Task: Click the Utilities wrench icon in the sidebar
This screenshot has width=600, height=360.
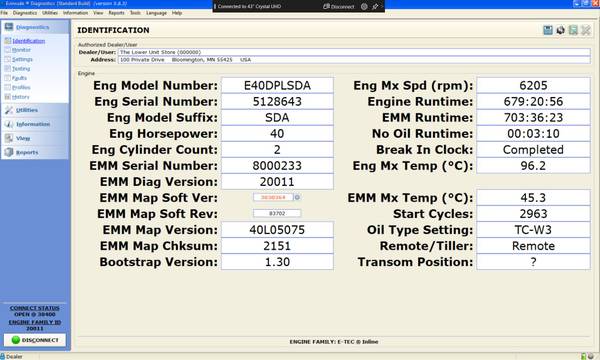Action: tap(9, 110)
